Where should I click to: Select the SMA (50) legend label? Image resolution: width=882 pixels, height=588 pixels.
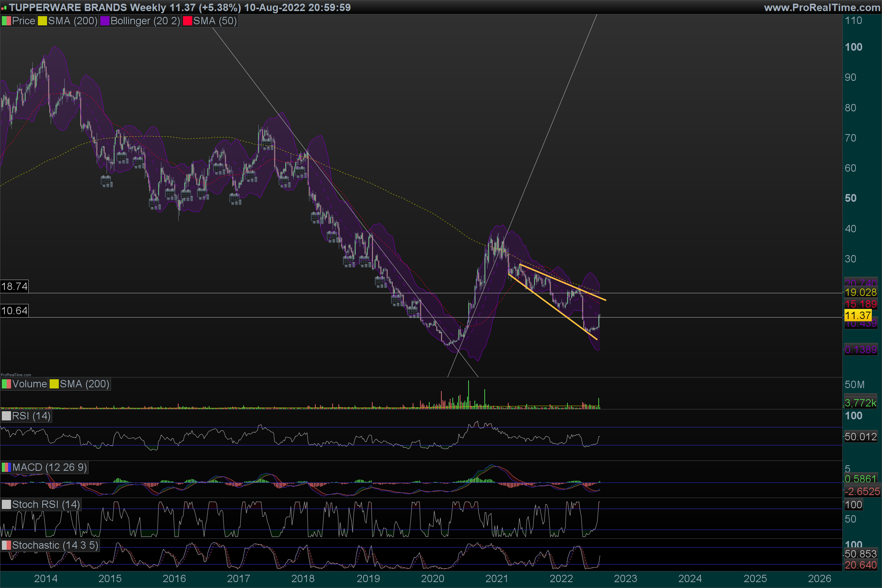pyautogui.click(x=215, y=21)
